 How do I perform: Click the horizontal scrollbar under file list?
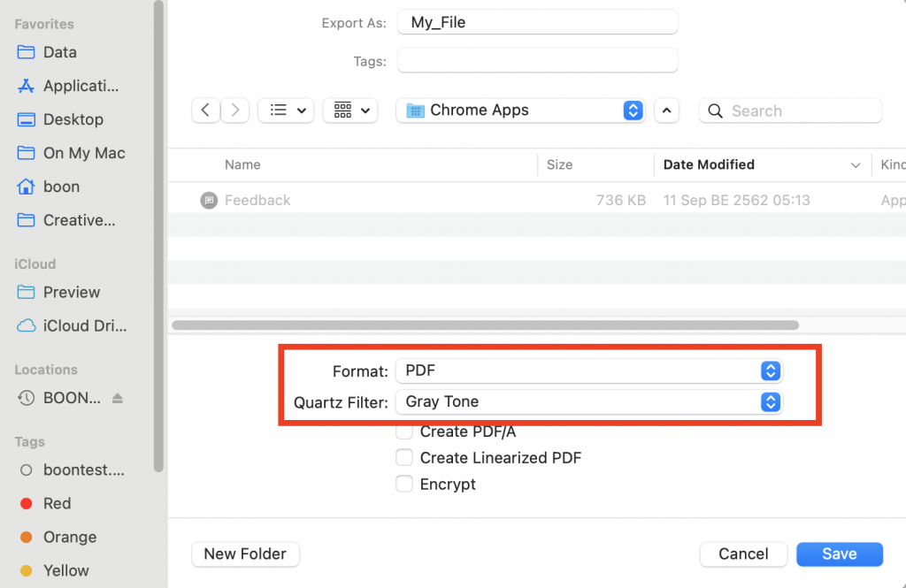coord(485,325)
